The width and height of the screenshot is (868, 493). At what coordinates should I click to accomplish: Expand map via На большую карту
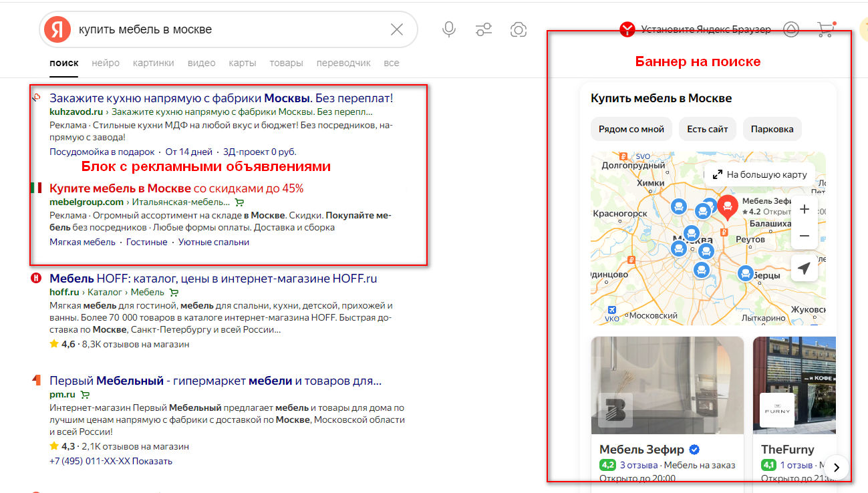point(760,174)
